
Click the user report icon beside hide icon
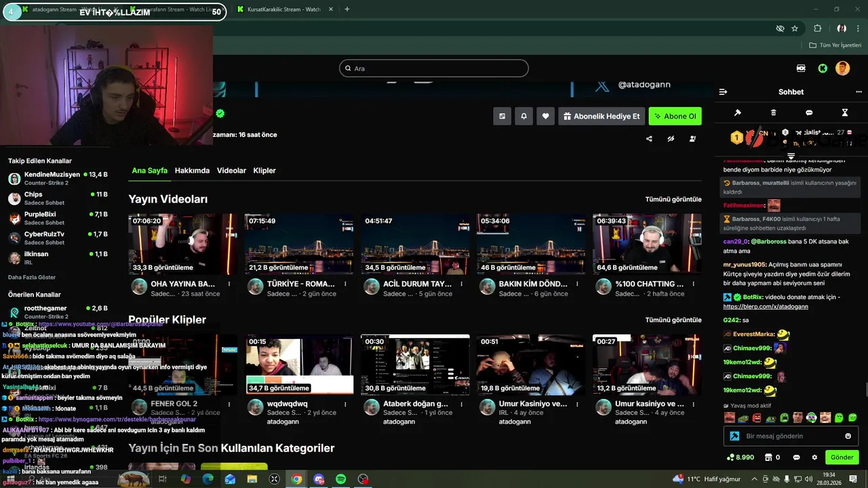(692, 139)
